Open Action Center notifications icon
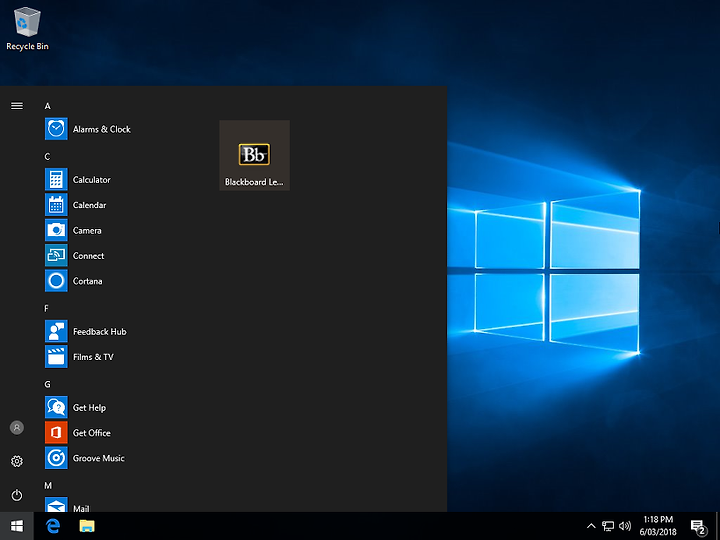This screenshot has height=540, width=720. (699, 527)
